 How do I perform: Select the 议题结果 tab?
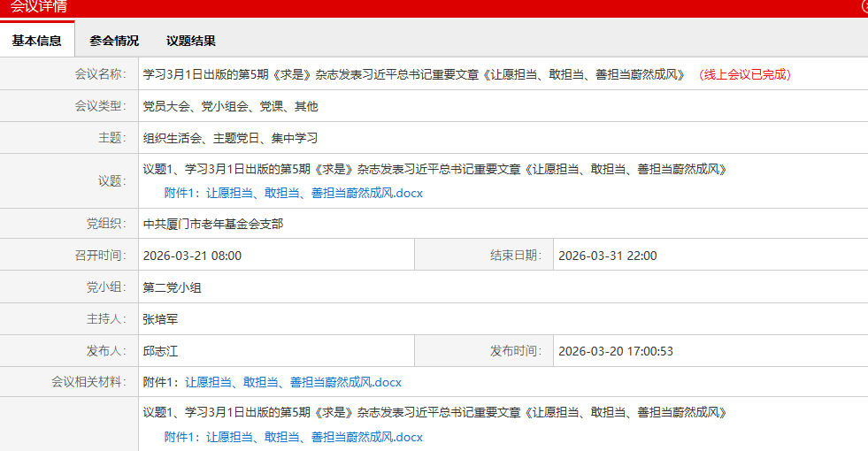click(x=191, y=41)
